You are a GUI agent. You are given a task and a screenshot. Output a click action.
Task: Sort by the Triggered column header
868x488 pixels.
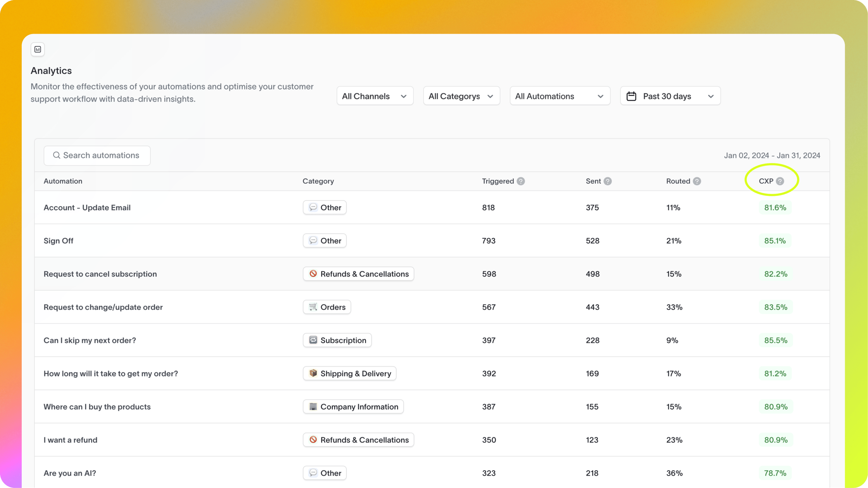coord(498,181)
